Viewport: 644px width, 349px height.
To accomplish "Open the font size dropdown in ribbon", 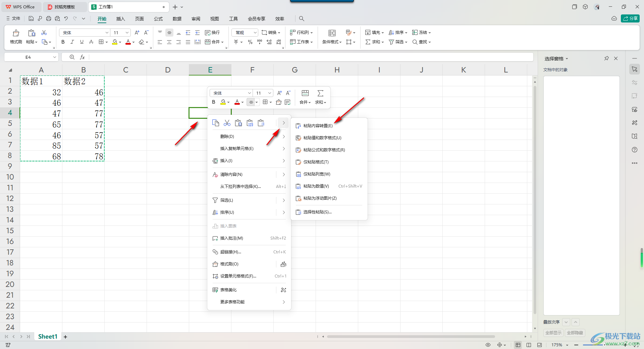I will pyautogui.click(x=127, y=33).
